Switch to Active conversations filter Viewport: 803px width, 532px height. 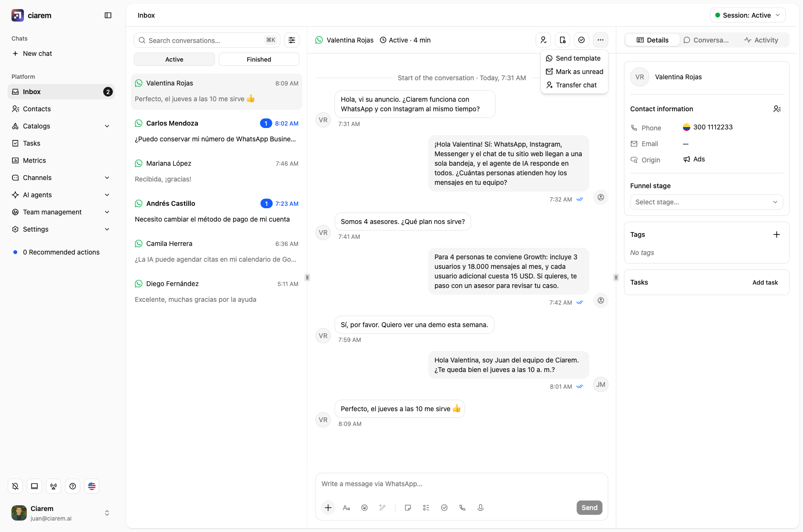tap(174, 59)
